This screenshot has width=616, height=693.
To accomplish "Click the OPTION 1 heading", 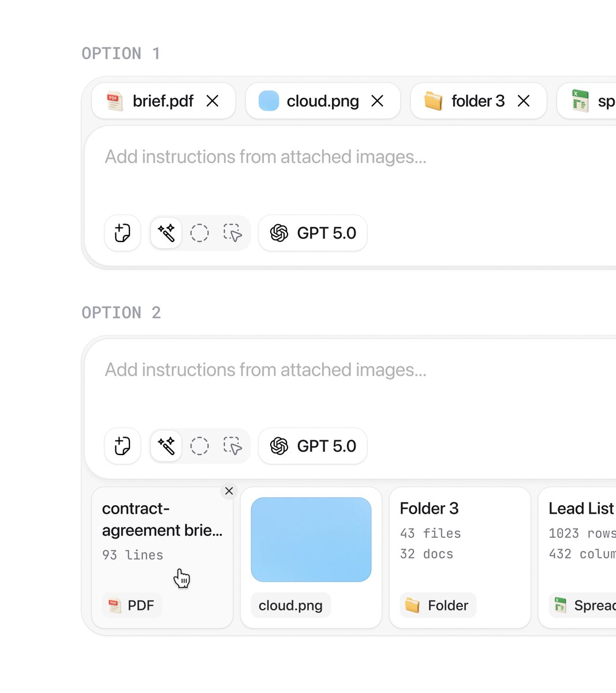I will pyautogui.click(x=121, y=54).
